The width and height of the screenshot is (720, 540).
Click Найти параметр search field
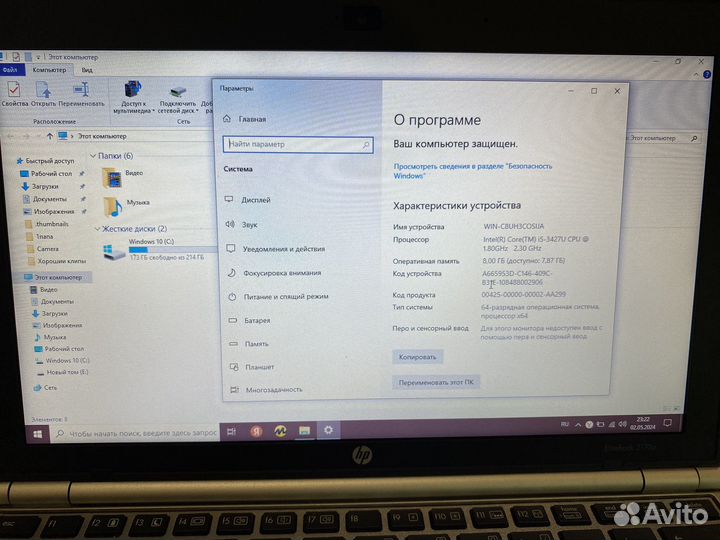(298, 145)
